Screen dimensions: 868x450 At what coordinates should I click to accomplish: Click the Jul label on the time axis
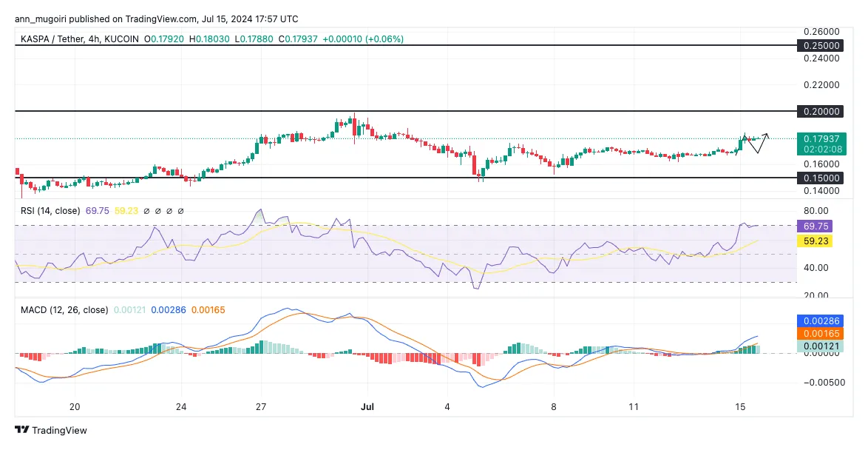pos(367,407)
